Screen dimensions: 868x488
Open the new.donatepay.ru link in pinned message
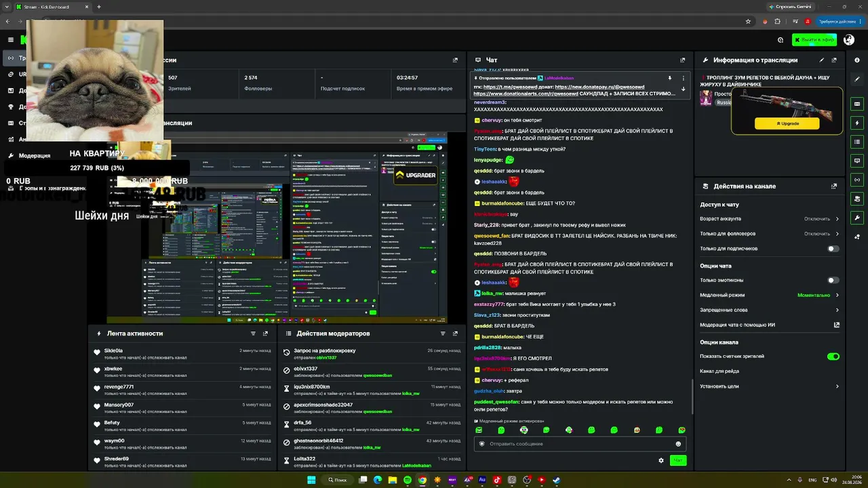point(599,87)
